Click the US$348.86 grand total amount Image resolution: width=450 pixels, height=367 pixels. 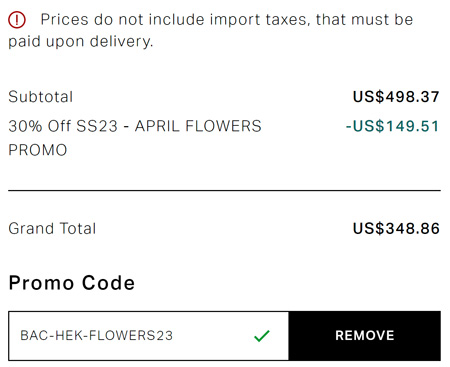coord(396,229)
